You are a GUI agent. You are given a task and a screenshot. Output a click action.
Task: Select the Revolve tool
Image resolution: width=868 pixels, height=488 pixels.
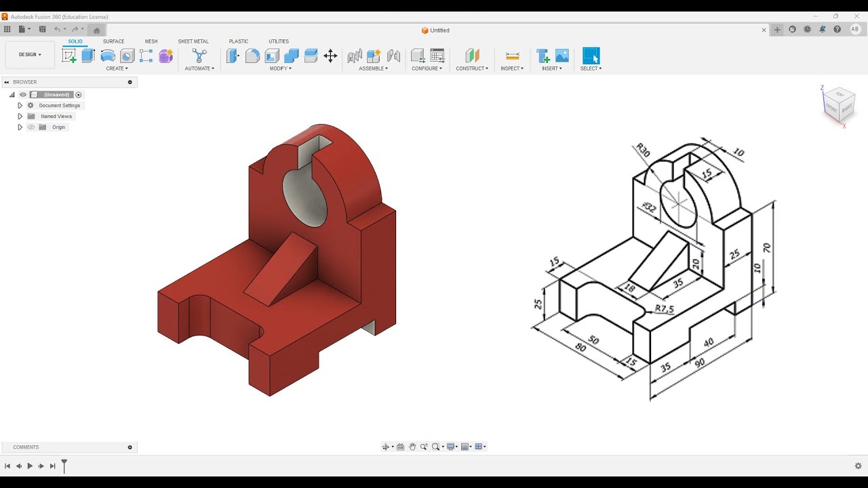coord(108,56)
